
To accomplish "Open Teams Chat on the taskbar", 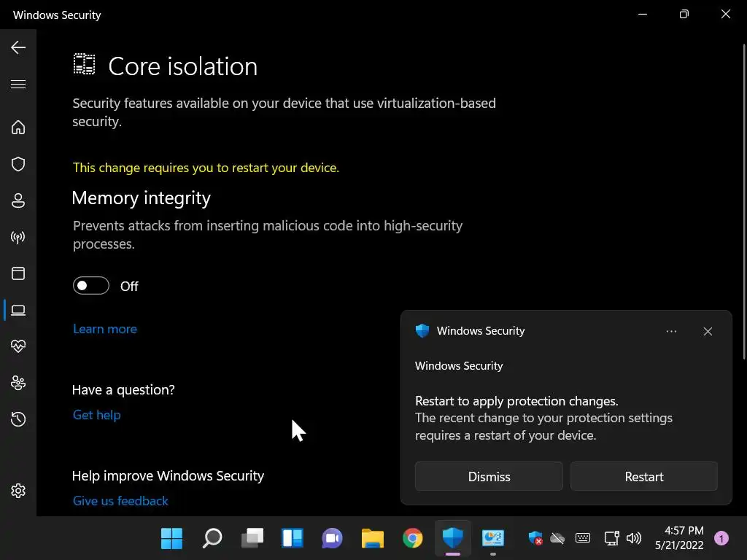I will tap(332, 539).
